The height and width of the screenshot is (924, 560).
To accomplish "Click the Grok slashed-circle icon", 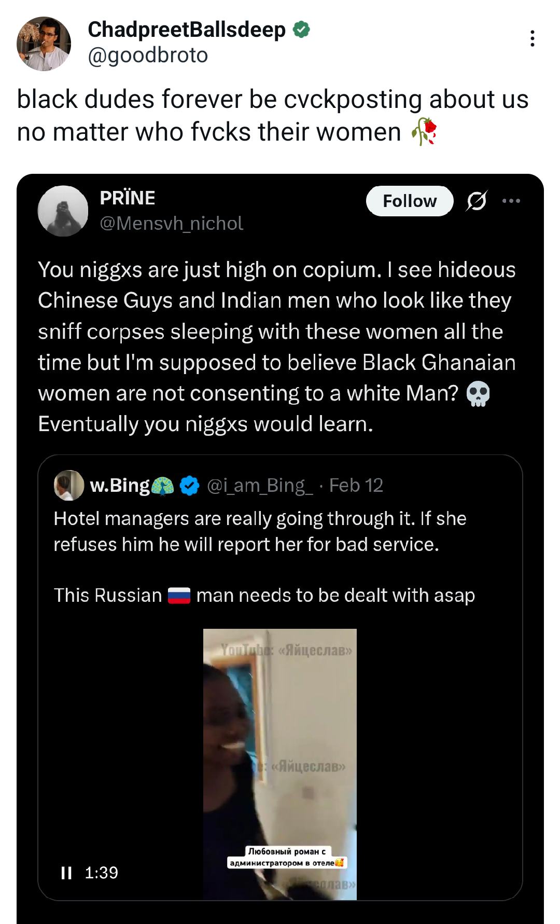I will tap(477, 201).
